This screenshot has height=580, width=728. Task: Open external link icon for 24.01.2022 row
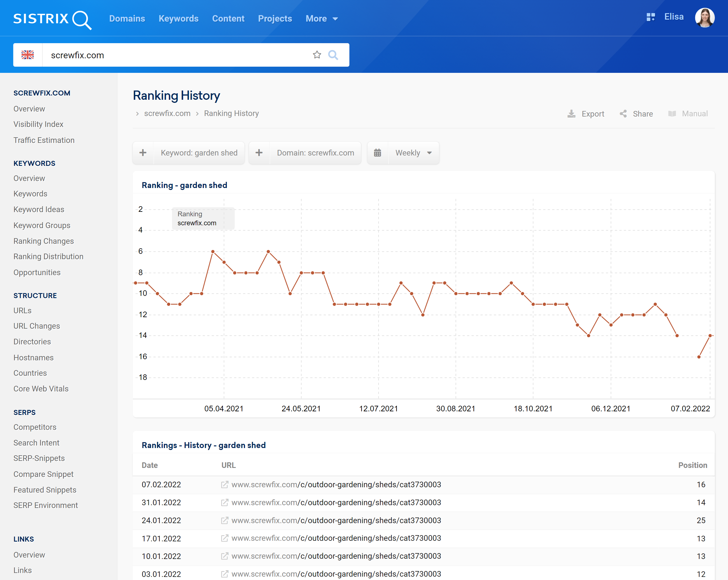click(225, 520)
